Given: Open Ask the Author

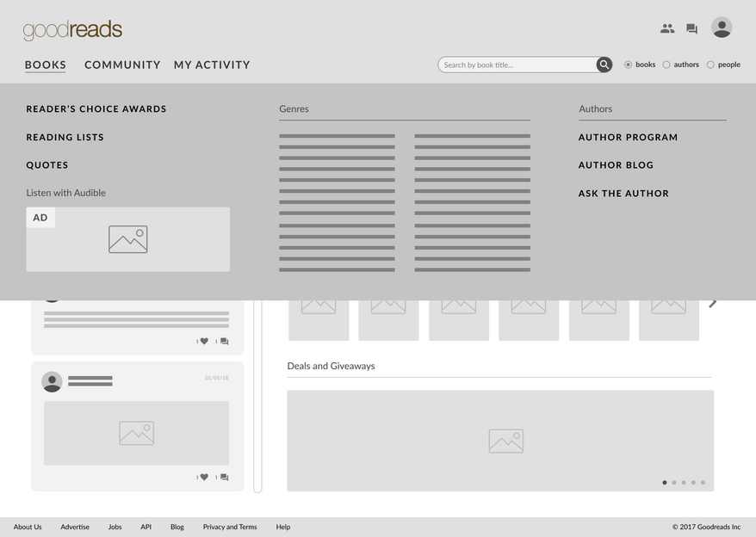Looking at the screenshot, I should click(x=624, y=194).
